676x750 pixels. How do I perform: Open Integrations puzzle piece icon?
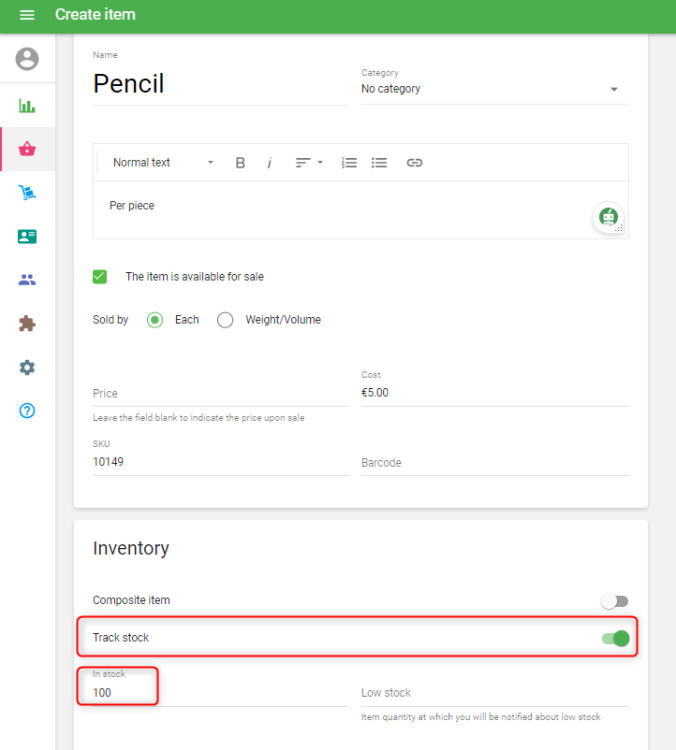[27, 324]
